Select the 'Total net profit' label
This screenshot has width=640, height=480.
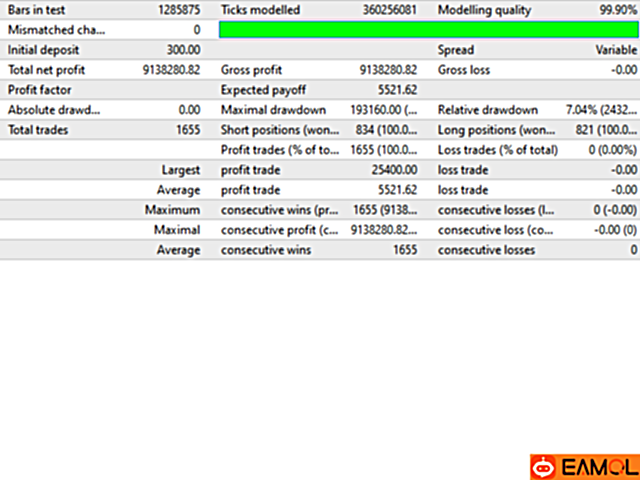[47, 70]
